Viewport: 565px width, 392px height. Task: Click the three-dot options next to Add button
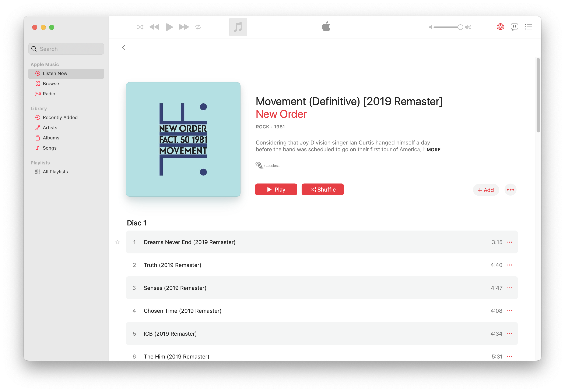click(x=510, y=190)
